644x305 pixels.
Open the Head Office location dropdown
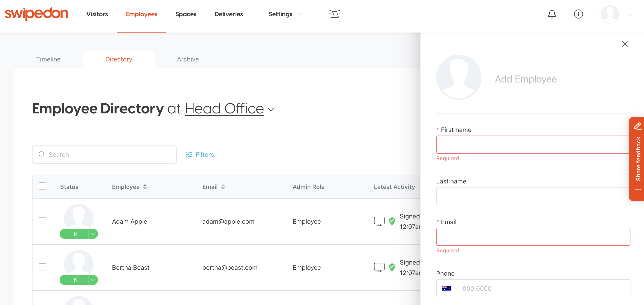tap(271, 109)
